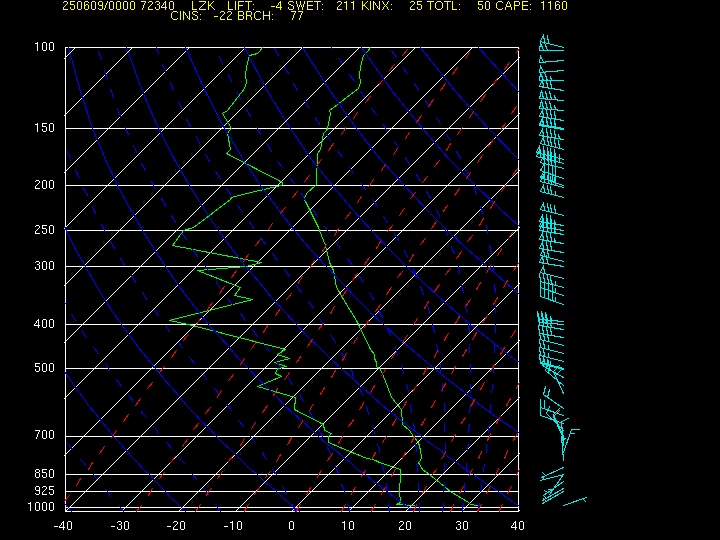Click the 925 pressure level label
The width and height of the screenshot is (720, 540).
pos(44,491)
